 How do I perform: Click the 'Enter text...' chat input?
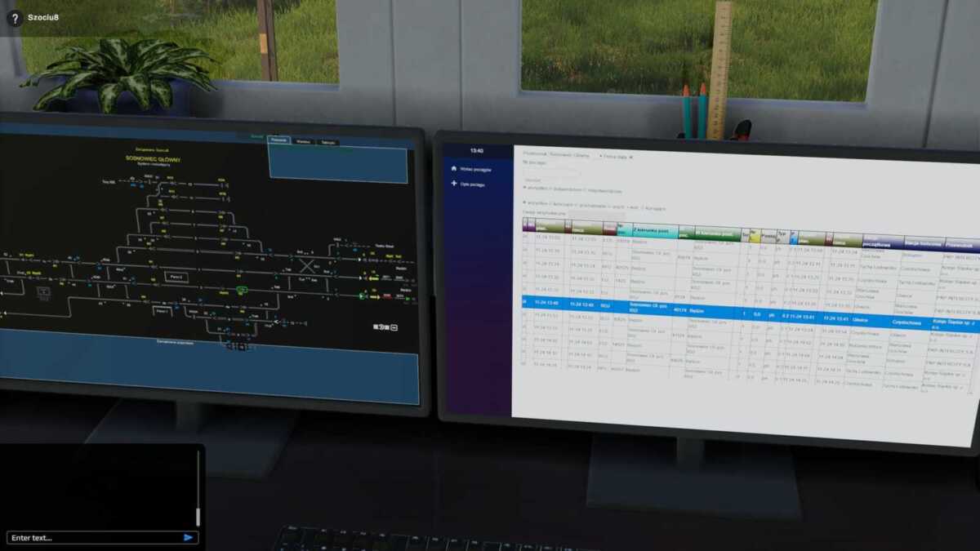[94, 538]
